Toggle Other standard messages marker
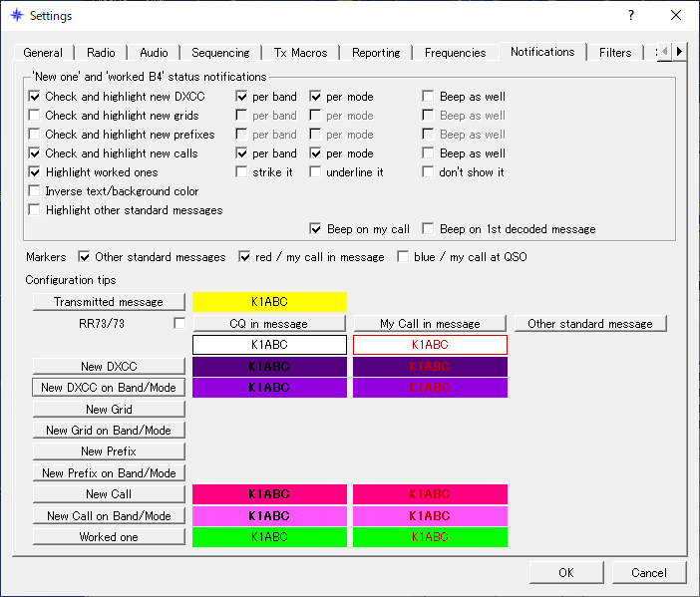The height and width of the screenshot is (597, 700). tap(84, 257)
